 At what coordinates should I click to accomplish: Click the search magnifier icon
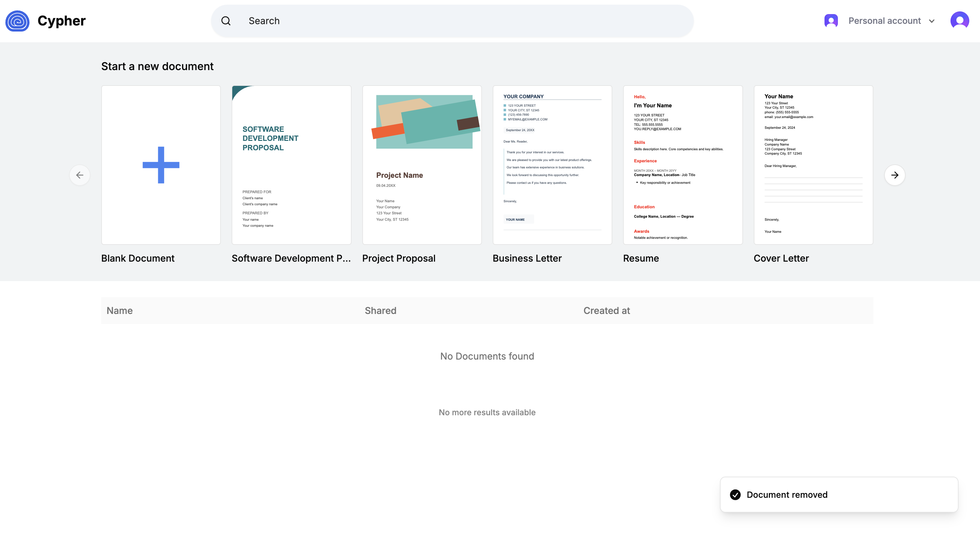point(226,21)
